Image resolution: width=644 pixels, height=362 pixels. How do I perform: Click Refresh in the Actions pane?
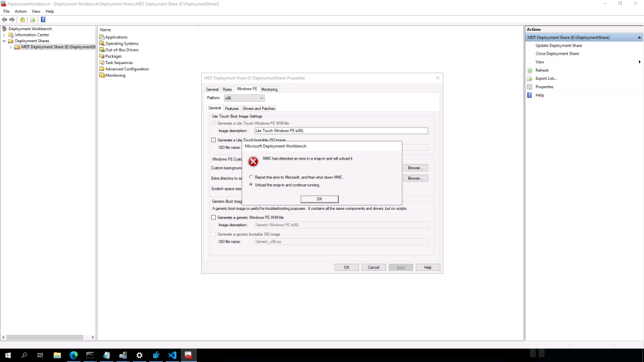click(x=541, y=70)
